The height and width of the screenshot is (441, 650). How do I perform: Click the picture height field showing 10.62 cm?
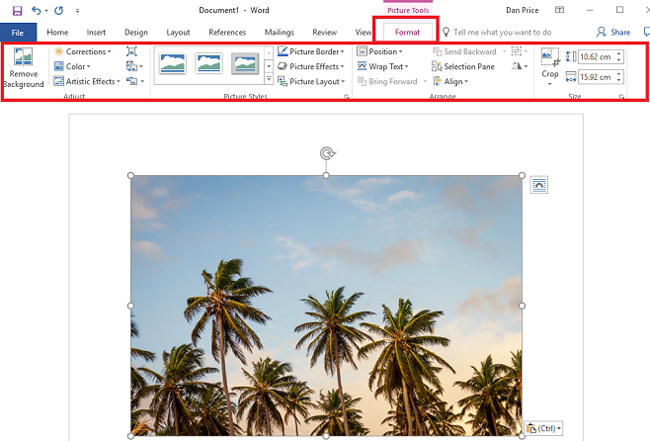(596, 57)
